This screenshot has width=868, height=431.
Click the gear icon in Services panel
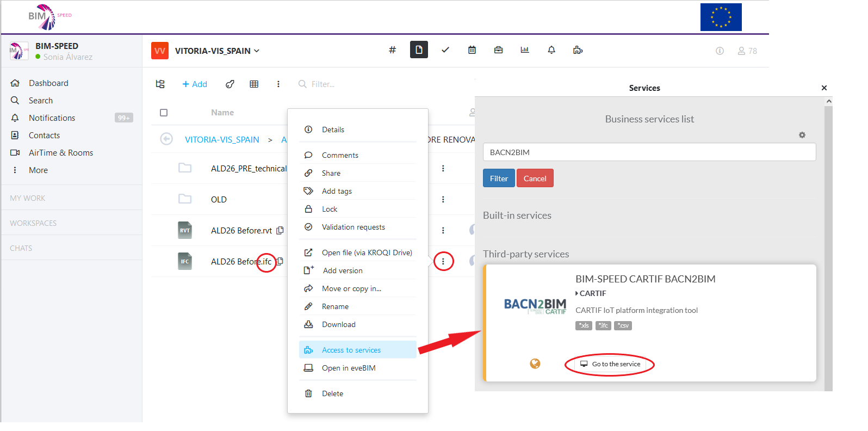pyautogui.click(x=802, y=135)
